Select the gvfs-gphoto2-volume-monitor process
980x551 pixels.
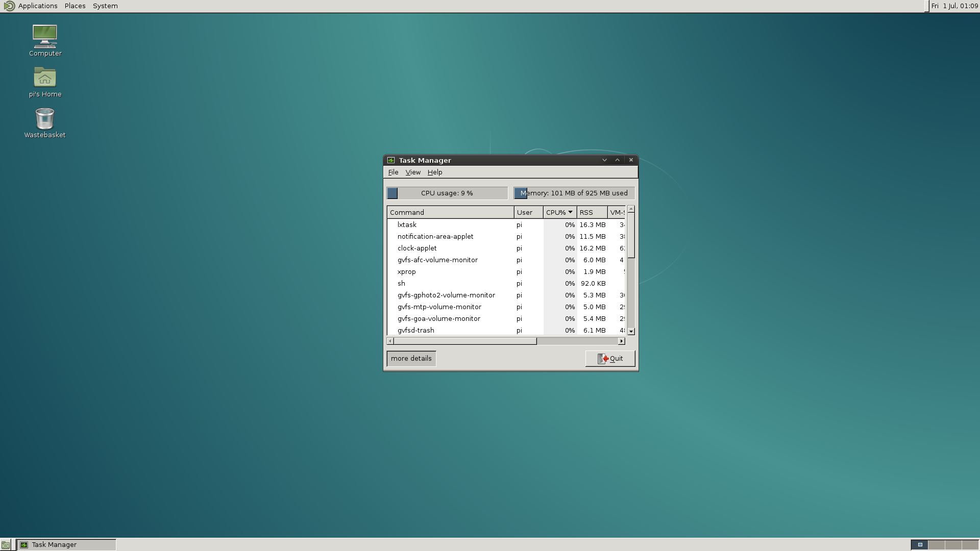pyautogui.click(x=506, y=295)
